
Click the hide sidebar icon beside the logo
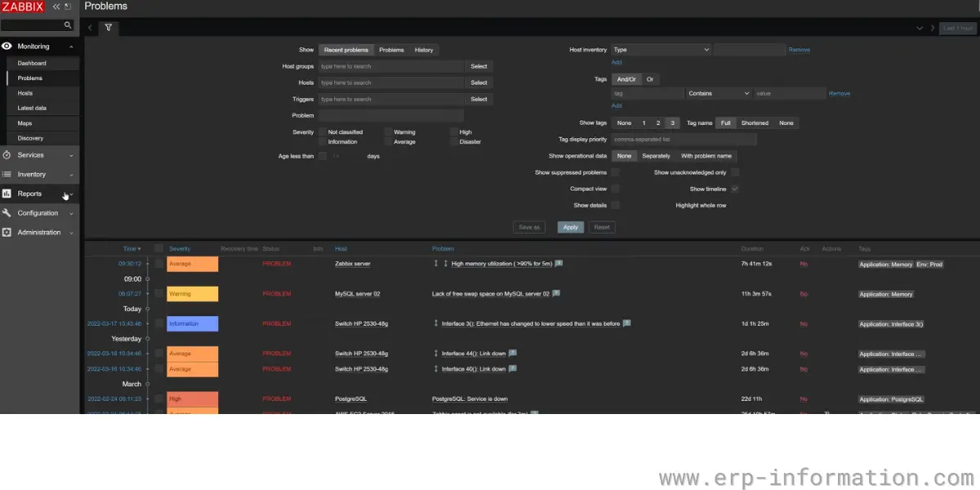coord(68,7)
